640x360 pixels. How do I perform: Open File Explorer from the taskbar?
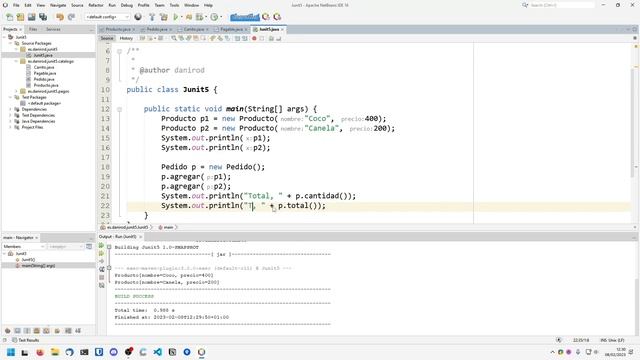click(55, 352)
